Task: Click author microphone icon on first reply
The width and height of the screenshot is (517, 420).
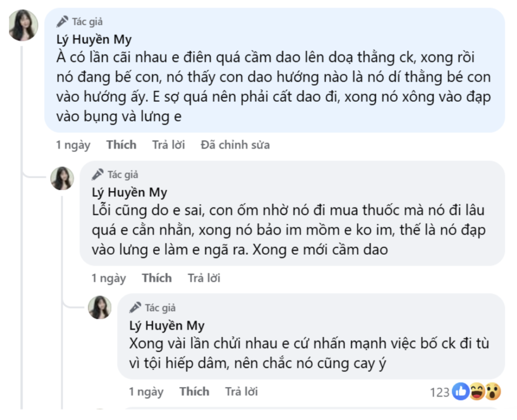Action: (98, 175)
